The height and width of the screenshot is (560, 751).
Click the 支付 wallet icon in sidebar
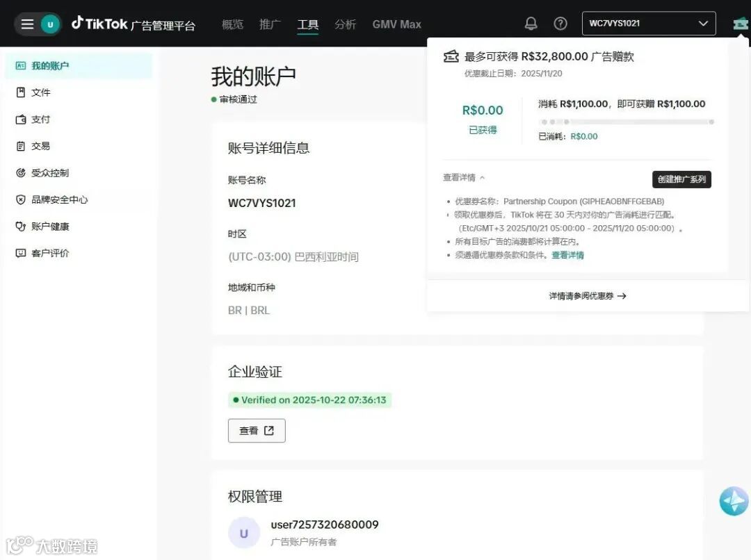[x=21, y=120]
